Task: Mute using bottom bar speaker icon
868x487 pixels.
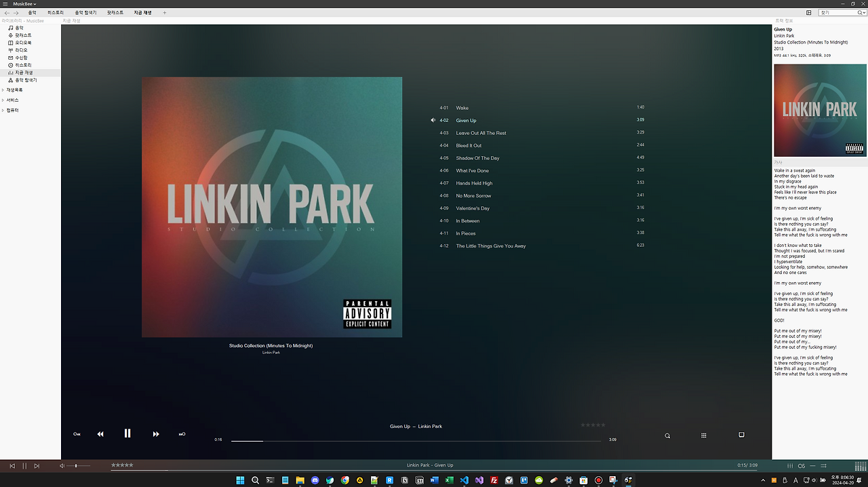Action: click(x=62, y=466)
